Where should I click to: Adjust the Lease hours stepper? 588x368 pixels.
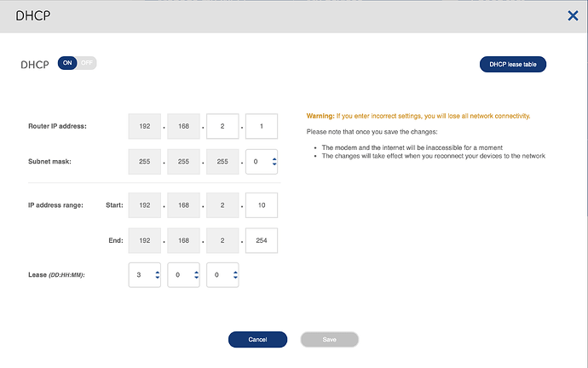tap(183, 275)
